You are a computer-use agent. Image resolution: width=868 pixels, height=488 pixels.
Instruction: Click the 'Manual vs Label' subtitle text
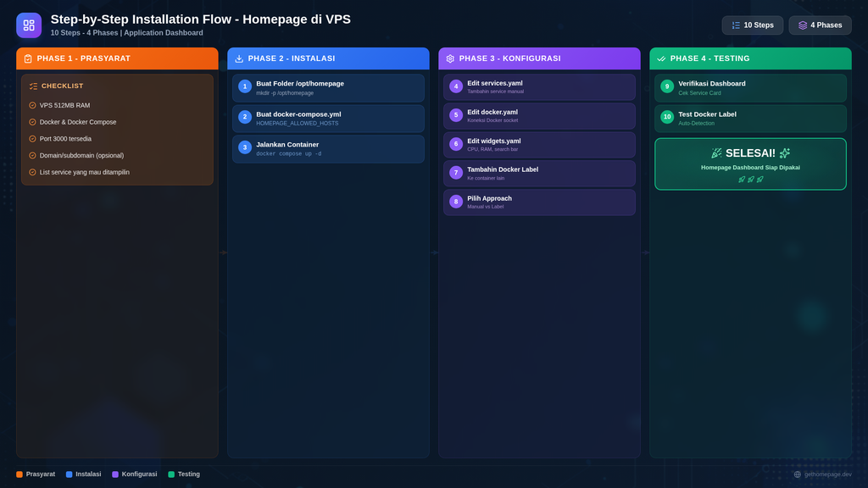(486, 207)
